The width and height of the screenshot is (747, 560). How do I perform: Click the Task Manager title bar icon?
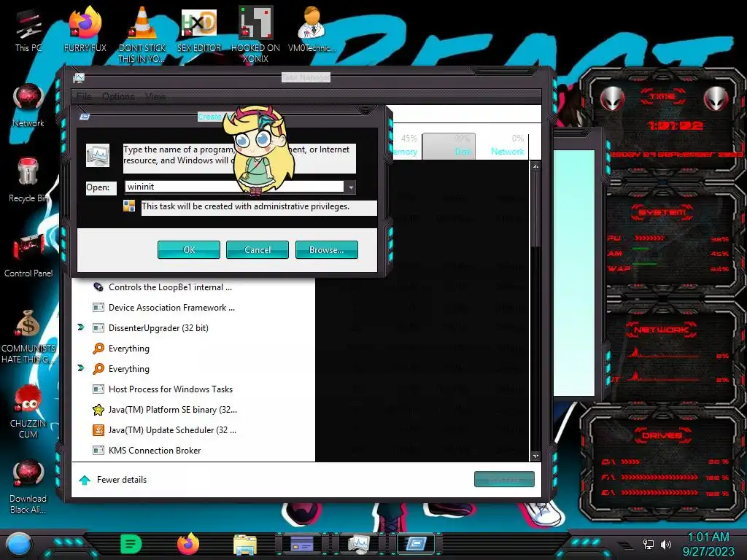click(79, 78)
